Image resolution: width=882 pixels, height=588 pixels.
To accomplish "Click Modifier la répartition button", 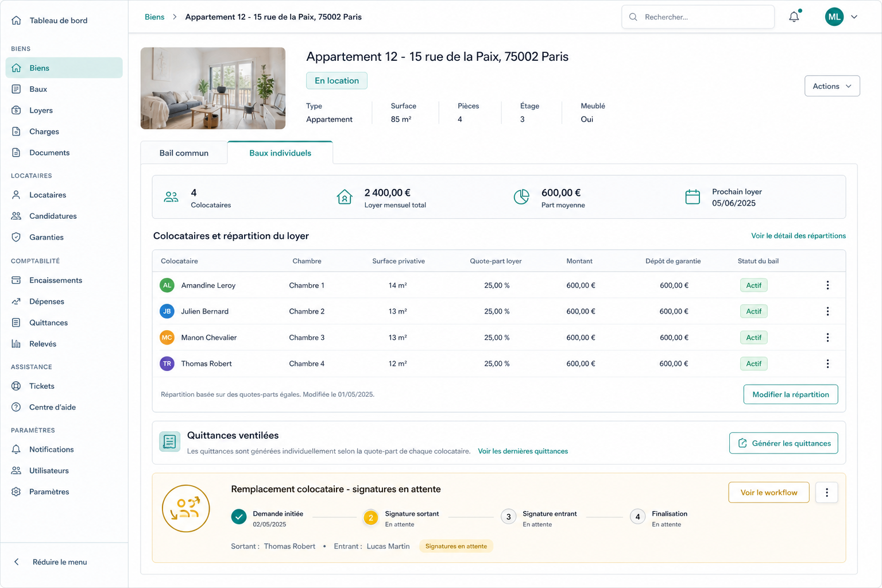I will (791, 394).
